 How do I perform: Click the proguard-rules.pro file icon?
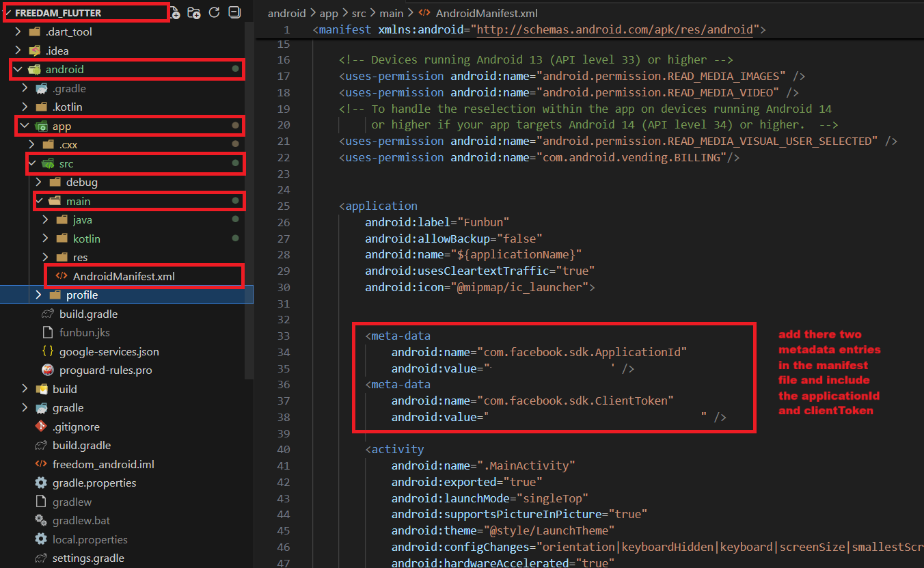click(47, 370)
